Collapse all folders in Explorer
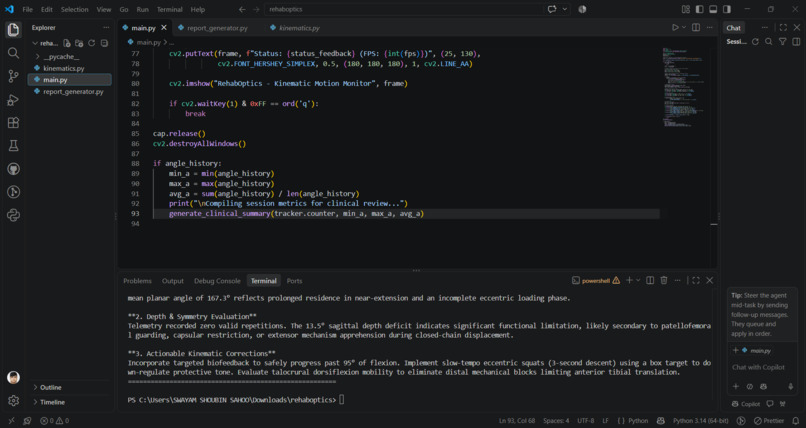The image size is (806, 428). click(x=104, y=43)
